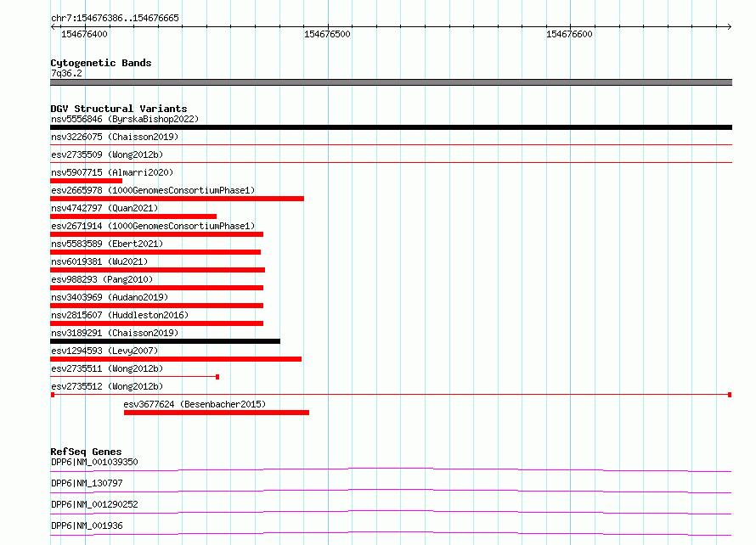Select nsv4742797 (Quan2021) label
This screenshot has width=756, height=545.
104,208
